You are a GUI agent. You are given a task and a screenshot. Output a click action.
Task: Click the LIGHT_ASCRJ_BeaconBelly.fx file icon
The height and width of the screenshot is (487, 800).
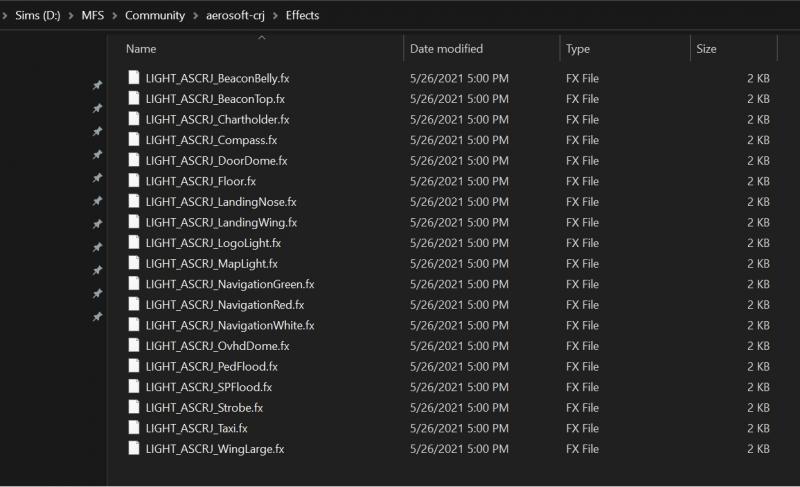pyautogui.click(x=135, y=78)
